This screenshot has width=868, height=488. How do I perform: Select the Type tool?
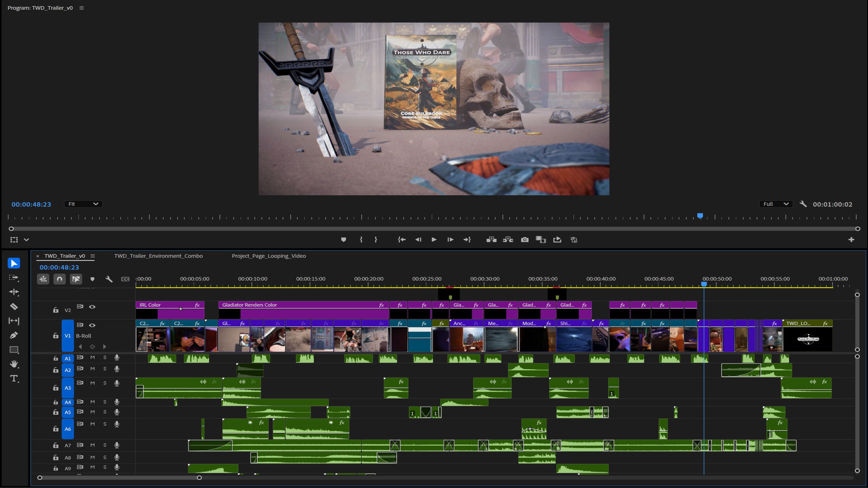(x=14, y=378)
